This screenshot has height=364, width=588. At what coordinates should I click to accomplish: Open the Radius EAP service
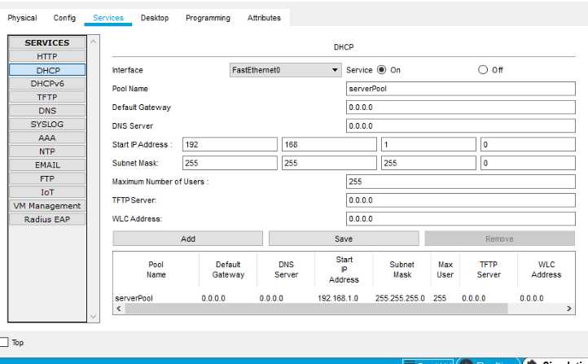click(x=47, y=219)
